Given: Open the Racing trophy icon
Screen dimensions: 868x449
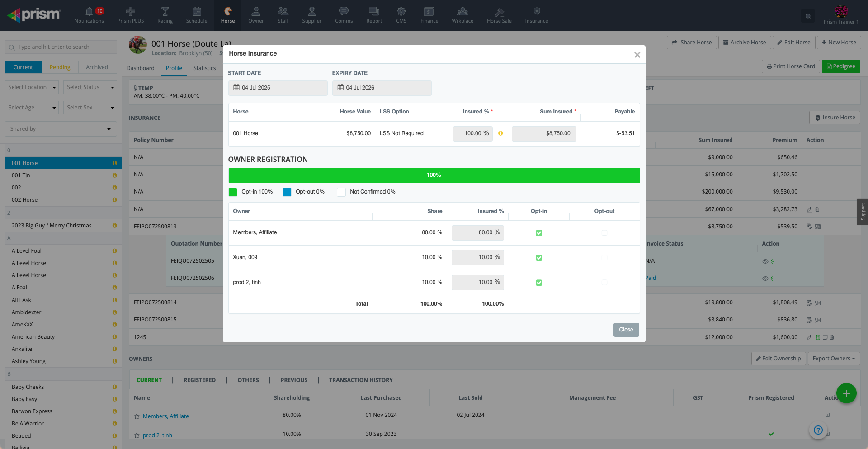Looking at the screenshot, I should pos(165,11).
